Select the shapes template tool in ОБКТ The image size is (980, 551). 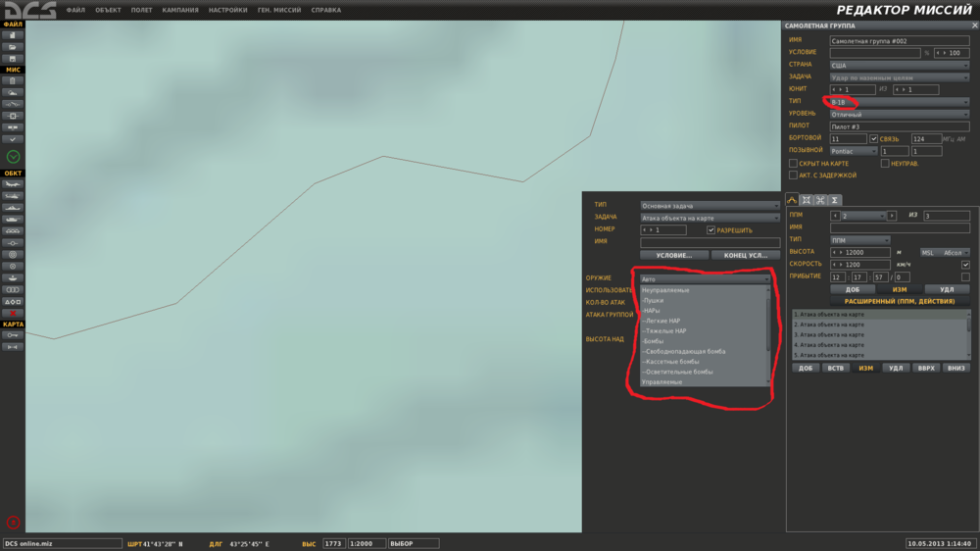click(x=13, y=301)
